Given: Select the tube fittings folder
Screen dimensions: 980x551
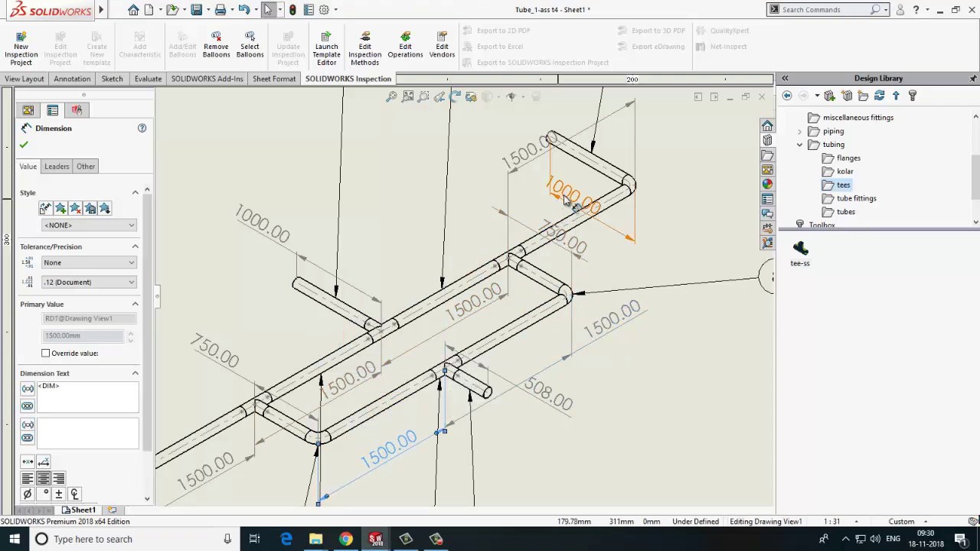Looking at the screenshot, I should [x=849, y=198].
